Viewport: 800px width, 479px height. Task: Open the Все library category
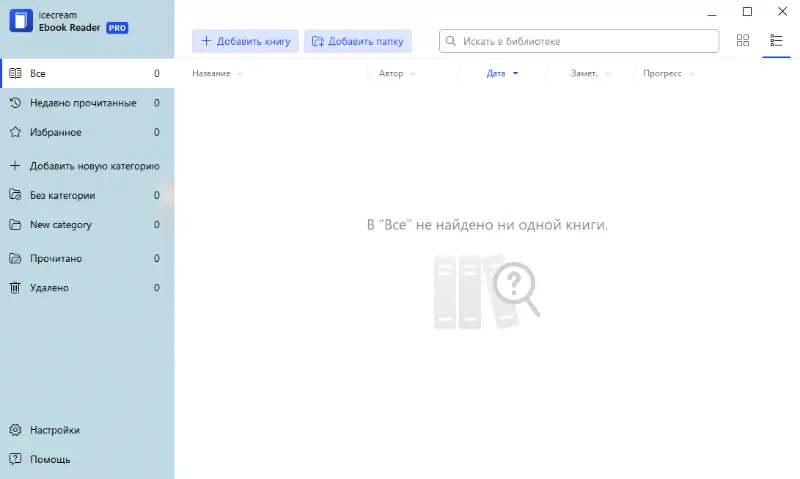[87, 73]
